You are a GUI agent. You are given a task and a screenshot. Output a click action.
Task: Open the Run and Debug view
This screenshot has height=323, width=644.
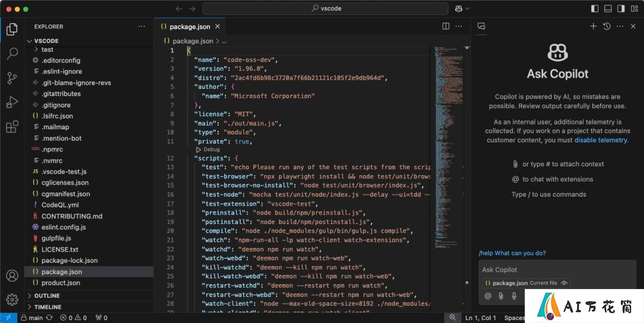pos(12,102)
